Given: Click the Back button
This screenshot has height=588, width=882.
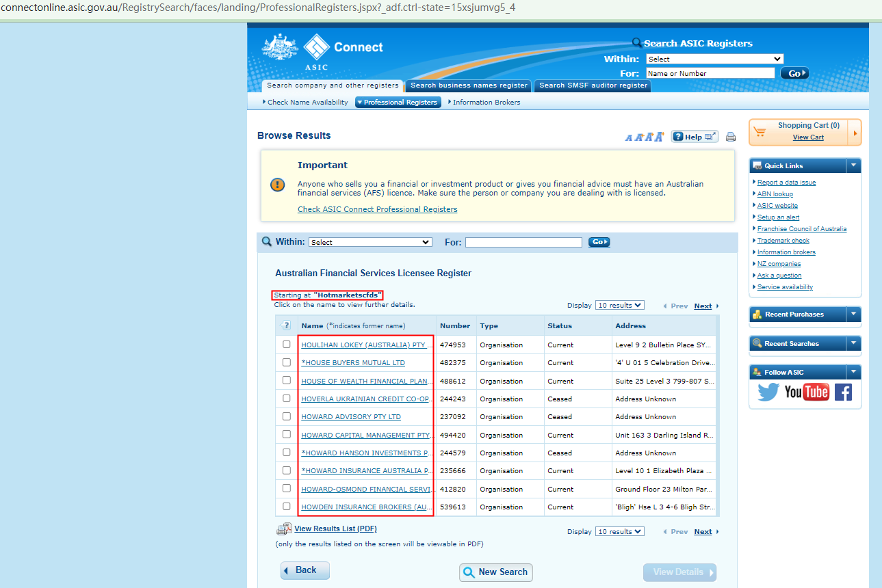Looking at the screenshot, I should tap(305, 570).
